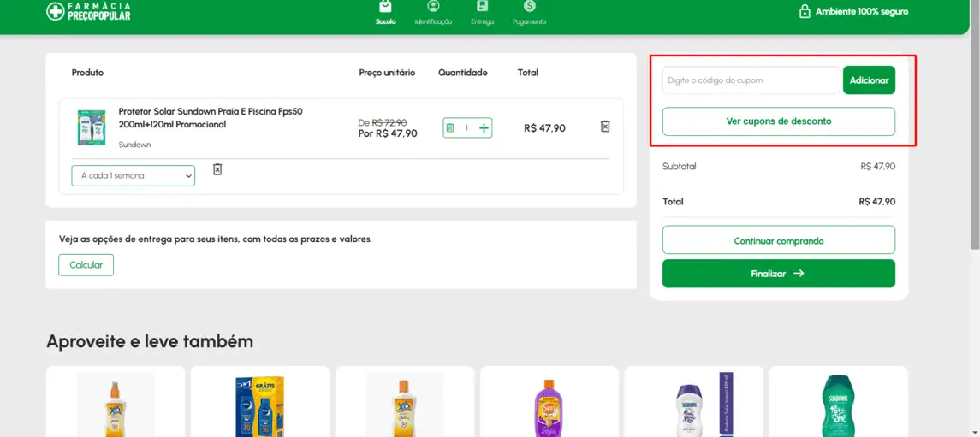The height and width of the screenshot is (437, 980).
Task: Open the 'A cada 1 semana' dropdown
Action: point(134,176)
